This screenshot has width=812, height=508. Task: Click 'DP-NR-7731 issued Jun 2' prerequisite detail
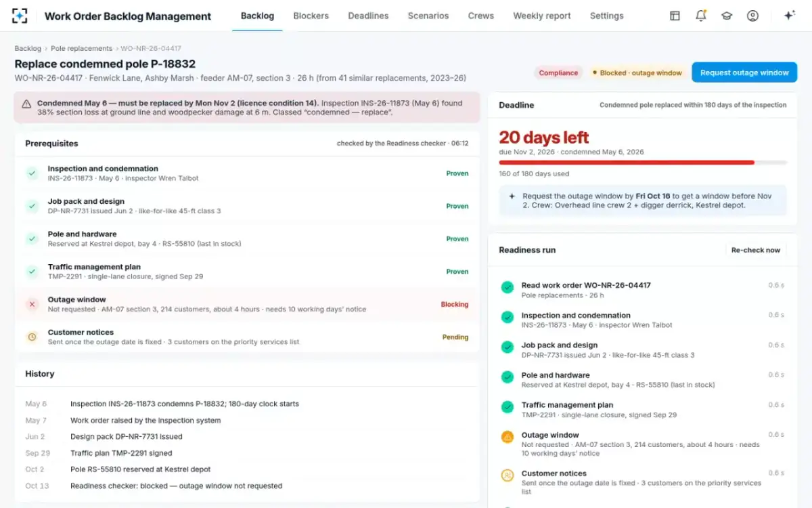[134, 211]
